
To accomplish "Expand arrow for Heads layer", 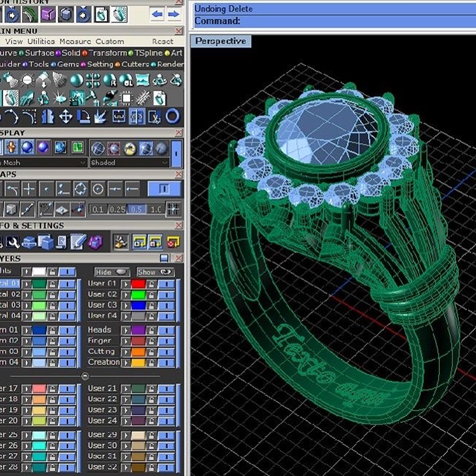I will pyautogui.click(x=126, y=331).
